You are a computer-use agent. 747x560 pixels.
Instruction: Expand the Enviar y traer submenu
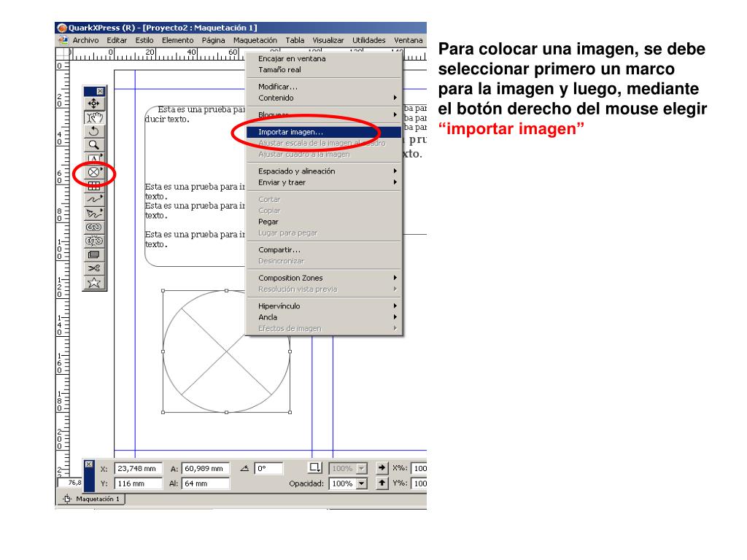click(395, 182)
